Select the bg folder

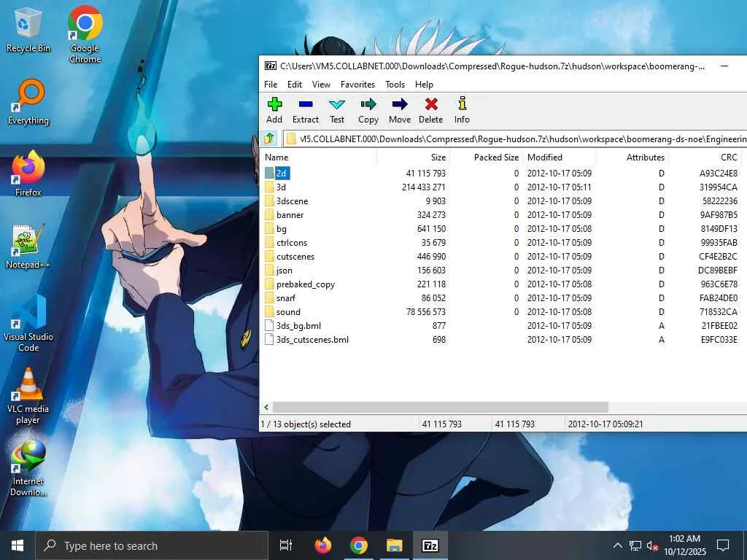(x=282, y=228)
